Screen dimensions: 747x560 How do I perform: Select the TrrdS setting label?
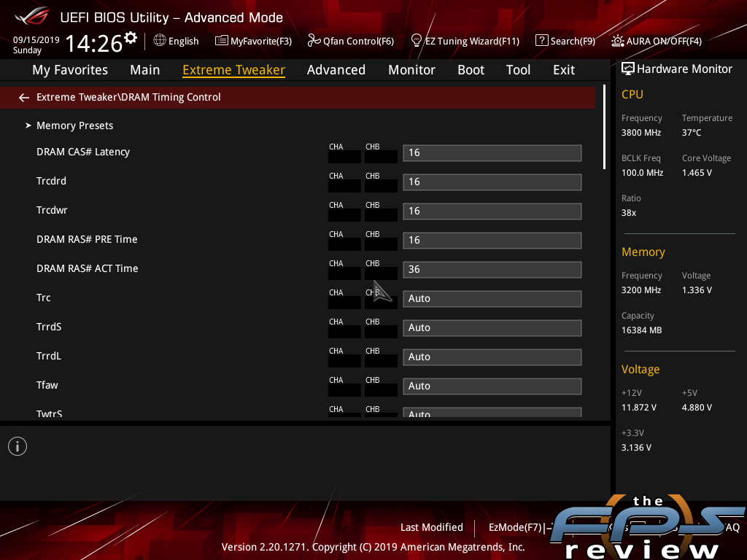point(49,327)
